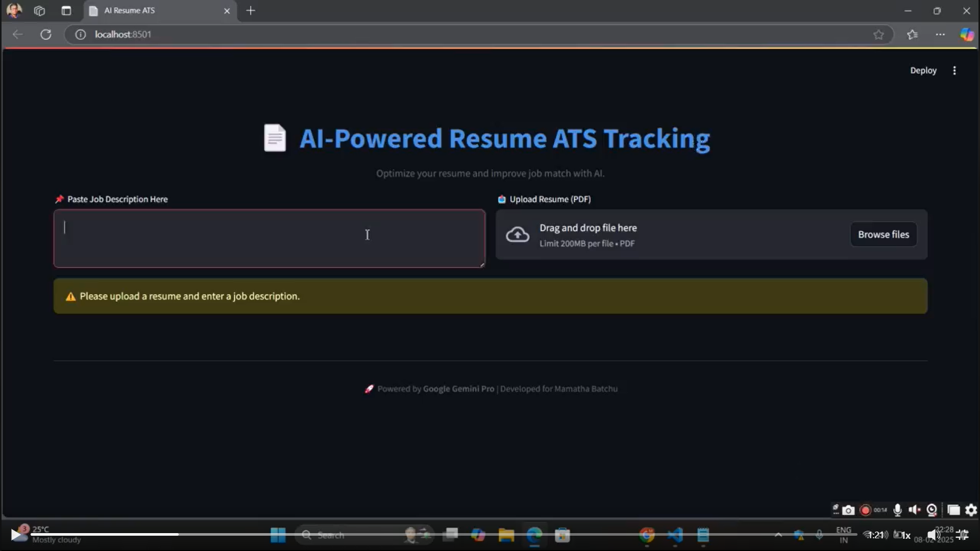The width and height of the screenshot is (980, 551).
Task: Open browser Settings and more ellipsis menu
Action: tap(940, 34)
